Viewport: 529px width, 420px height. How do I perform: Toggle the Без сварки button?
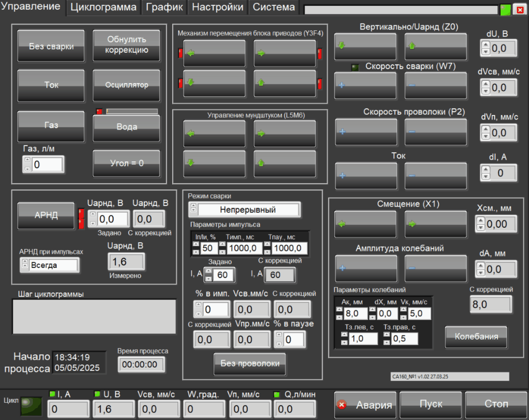tap(51, 46)
